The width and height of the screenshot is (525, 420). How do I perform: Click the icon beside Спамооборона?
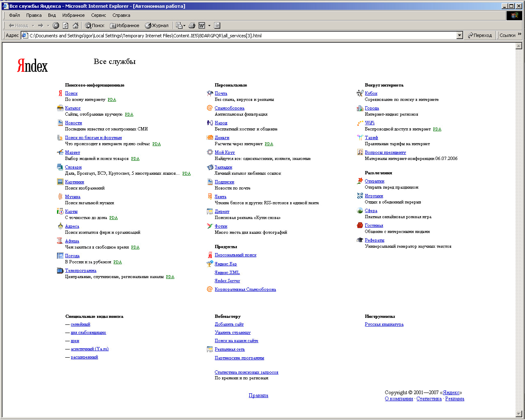coord(210,108)
